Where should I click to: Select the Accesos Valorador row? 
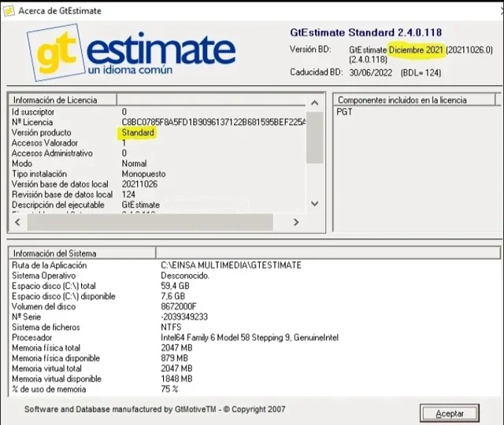click(x=157, y=142)
